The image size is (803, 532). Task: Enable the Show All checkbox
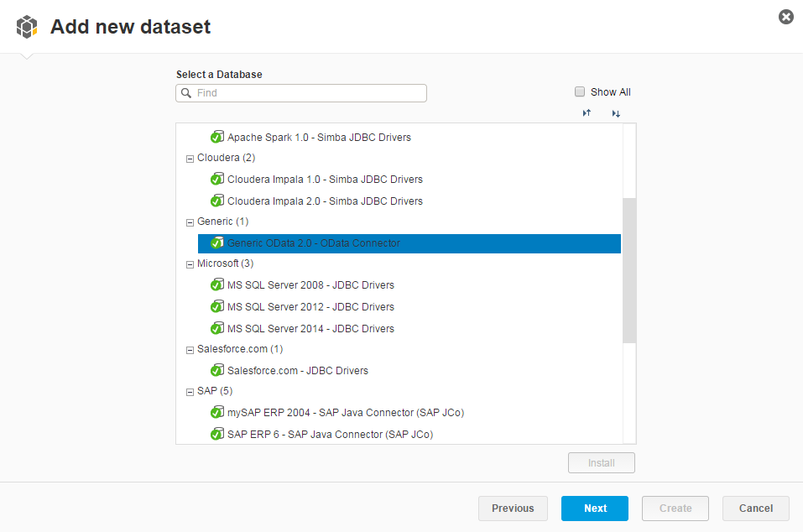(580, 91)
